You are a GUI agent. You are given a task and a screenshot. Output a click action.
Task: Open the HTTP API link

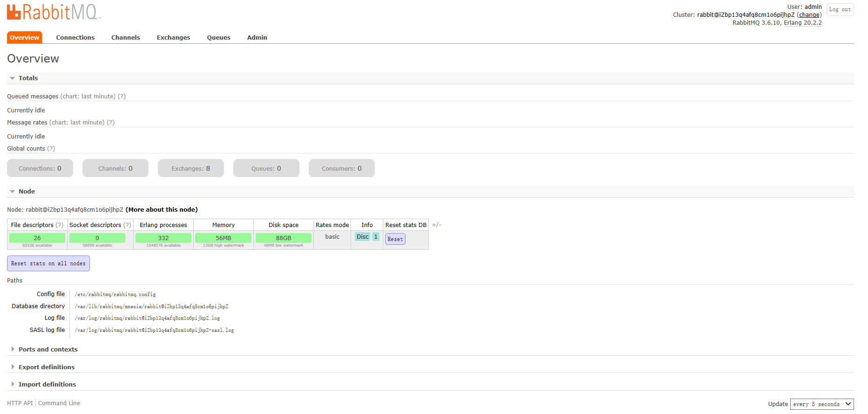pyautogui.click(x=20, y=403)
